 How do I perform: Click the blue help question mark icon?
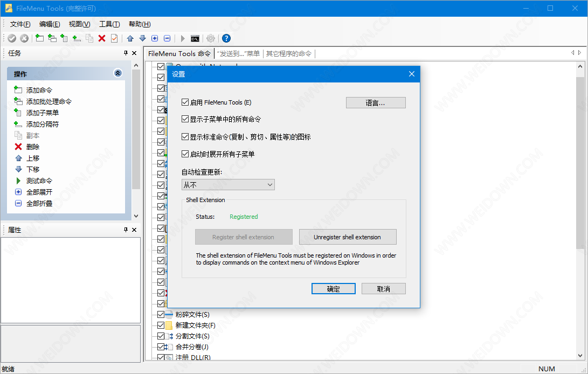click(x=226, y=38)
